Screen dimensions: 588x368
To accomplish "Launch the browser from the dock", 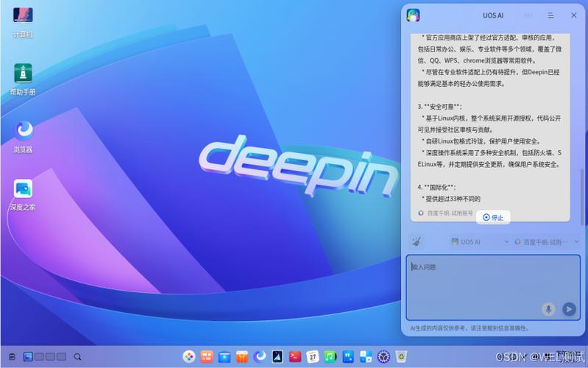I will point(260,356).
